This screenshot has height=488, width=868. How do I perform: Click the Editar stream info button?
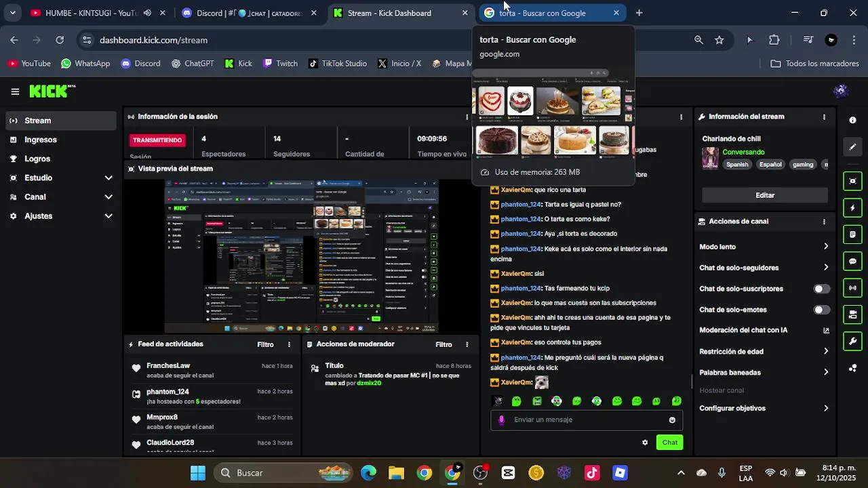[x=765, y=195]
